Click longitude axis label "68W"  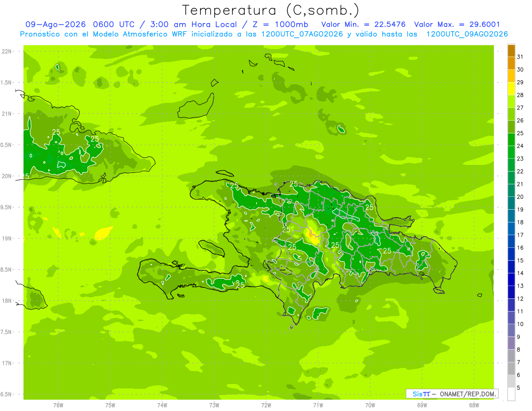pos(474,405)
